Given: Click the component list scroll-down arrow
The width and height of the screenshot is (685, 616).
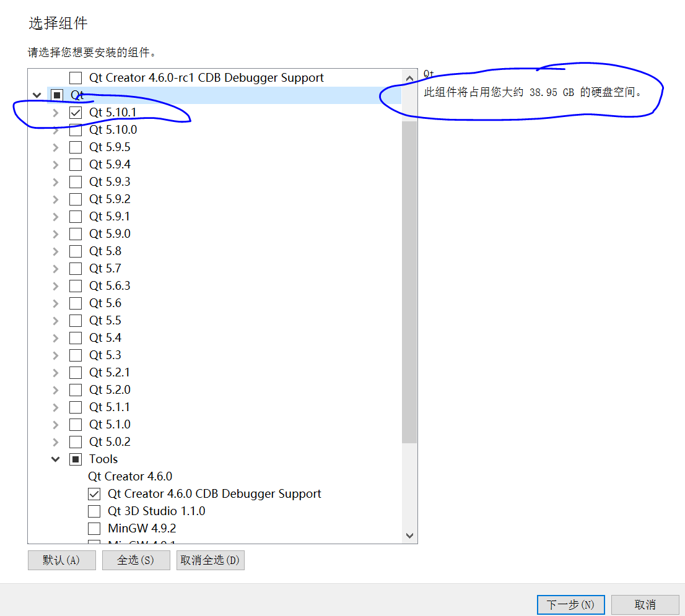Looking at the screenshot, I should pyautogui.click(x=409, y=536).
